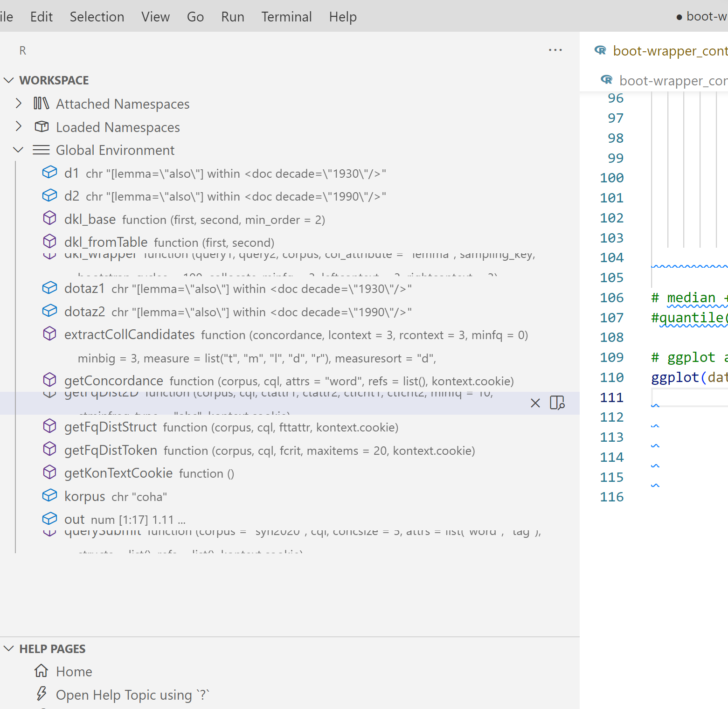Click the Home icon under Help Pages
This screenshot has height=709, width=728.
[41, 671]
